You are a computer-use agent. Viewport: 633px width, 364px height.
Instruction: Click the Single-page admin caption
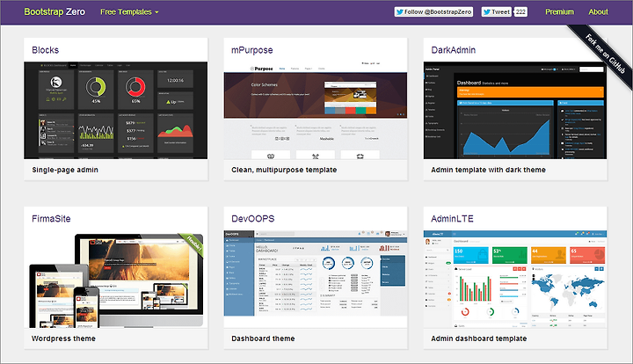(x=65, y=170)
